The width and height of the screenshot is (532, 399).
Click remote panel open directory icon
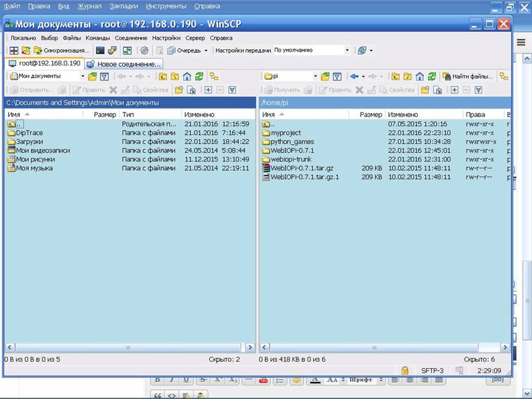[325, 76]
